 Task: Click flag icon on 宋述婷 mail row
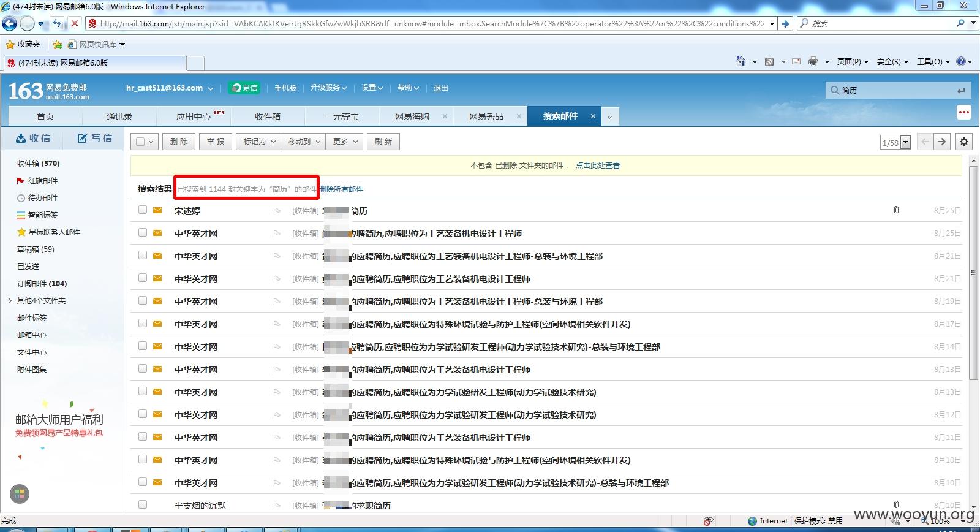click(277, 211)
